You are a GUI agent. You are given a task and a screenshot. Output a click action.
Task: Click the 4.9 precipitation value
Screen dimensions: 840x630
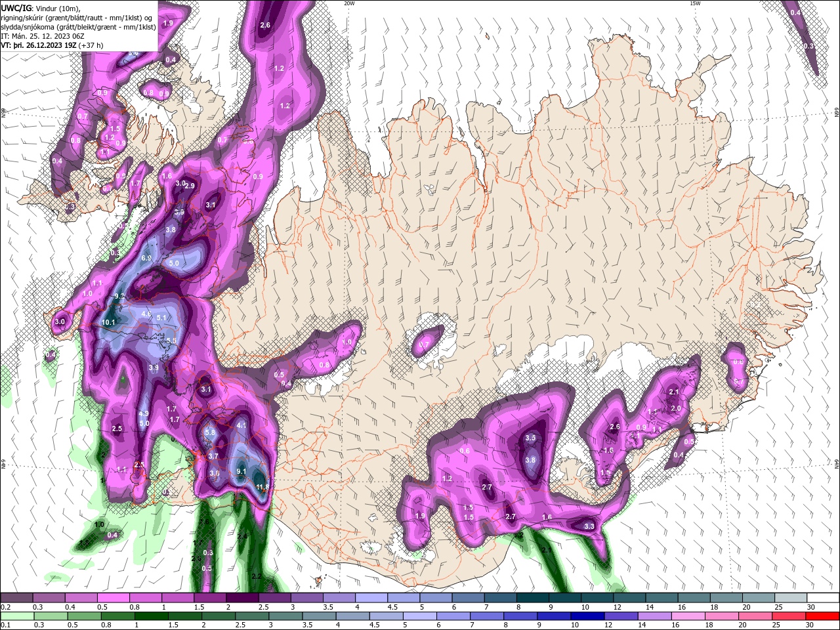coord(144,413)
